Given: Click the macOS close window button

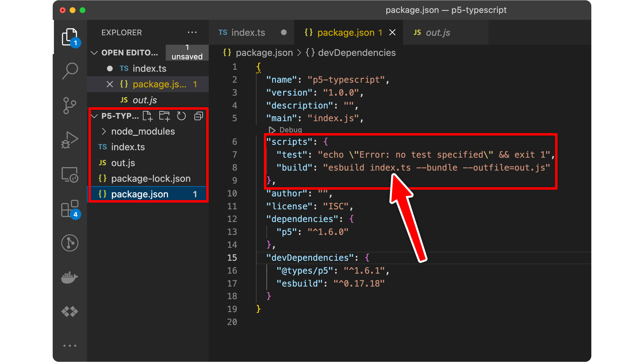Looking at the screenshot, I should click(x=63, y=10).
